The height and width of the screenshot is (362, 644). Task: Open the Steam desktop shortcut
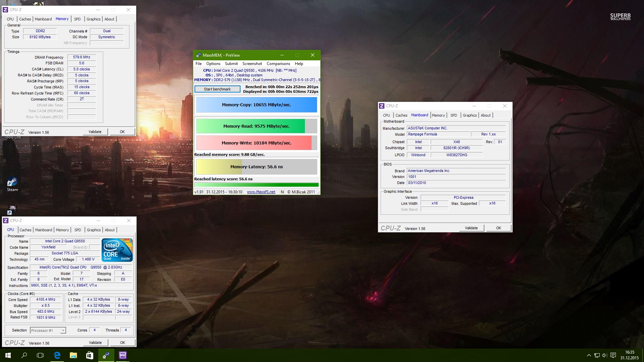coord(12,184)
